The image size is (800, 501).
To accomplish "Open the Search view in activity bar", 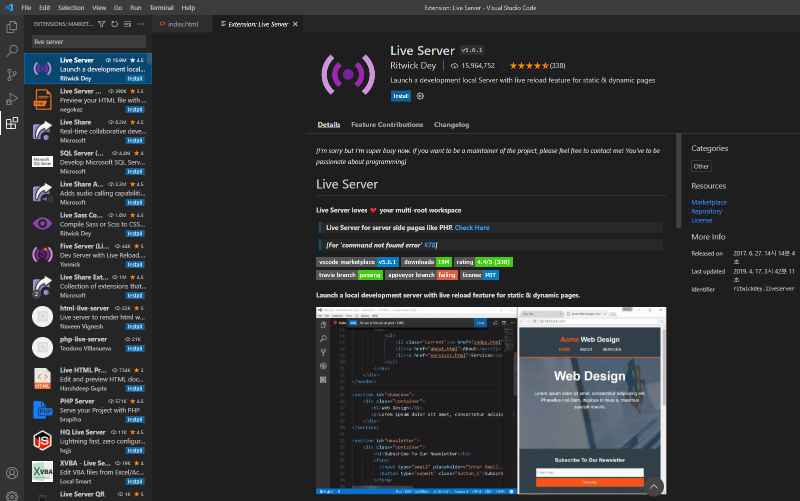I will click(12, 51).
